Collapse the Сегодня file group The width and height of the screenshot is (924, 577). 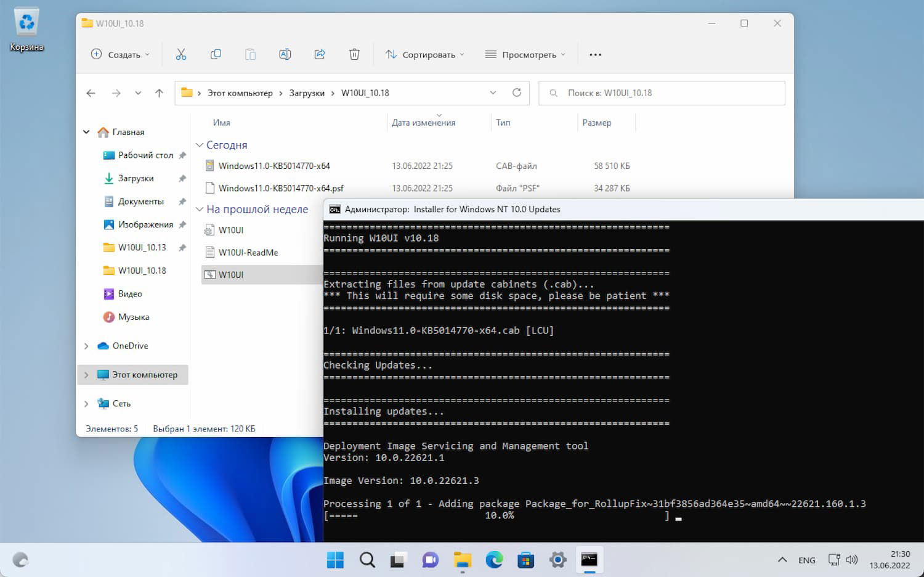[x=200, y=145]
